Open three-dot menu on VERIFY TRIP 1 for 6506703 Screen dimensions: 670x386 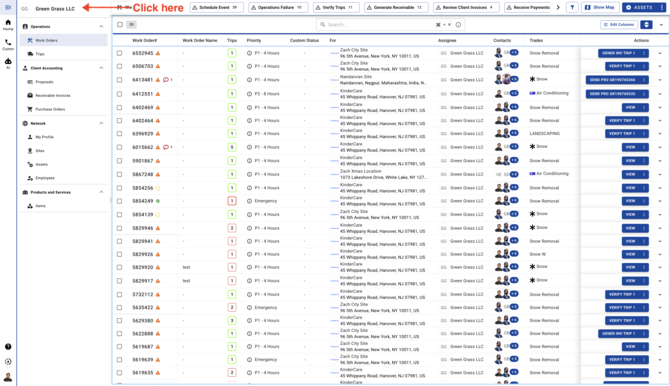tap(644, 66)
